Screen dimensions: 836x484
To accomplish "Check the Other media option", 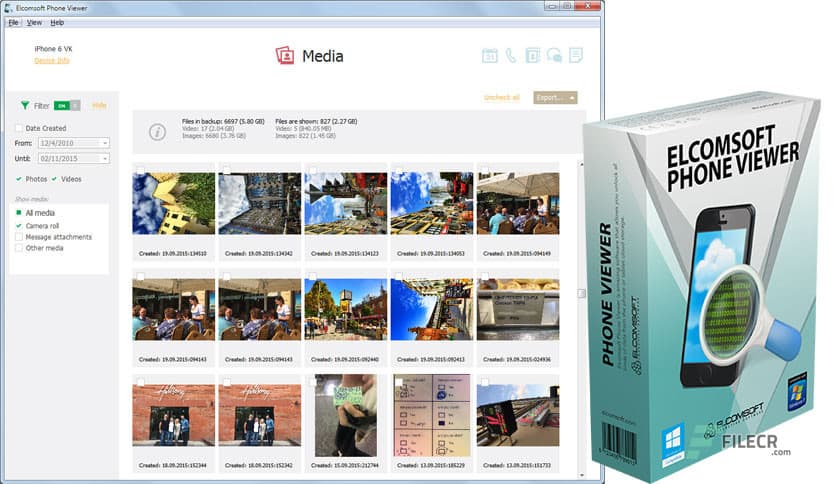I will [x=19, y=248].
